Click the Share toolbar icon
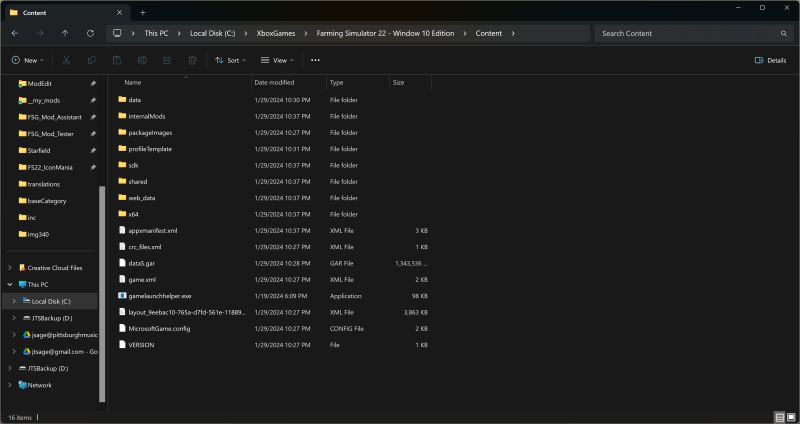 click(167, 60)
